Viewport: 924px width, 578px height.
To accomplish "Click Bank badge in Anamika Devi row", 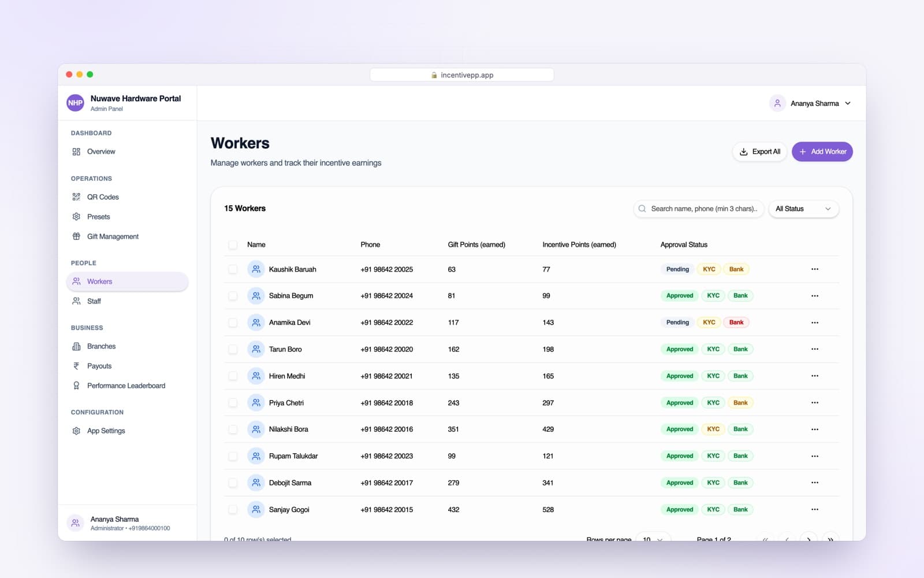I will (736, 323).
